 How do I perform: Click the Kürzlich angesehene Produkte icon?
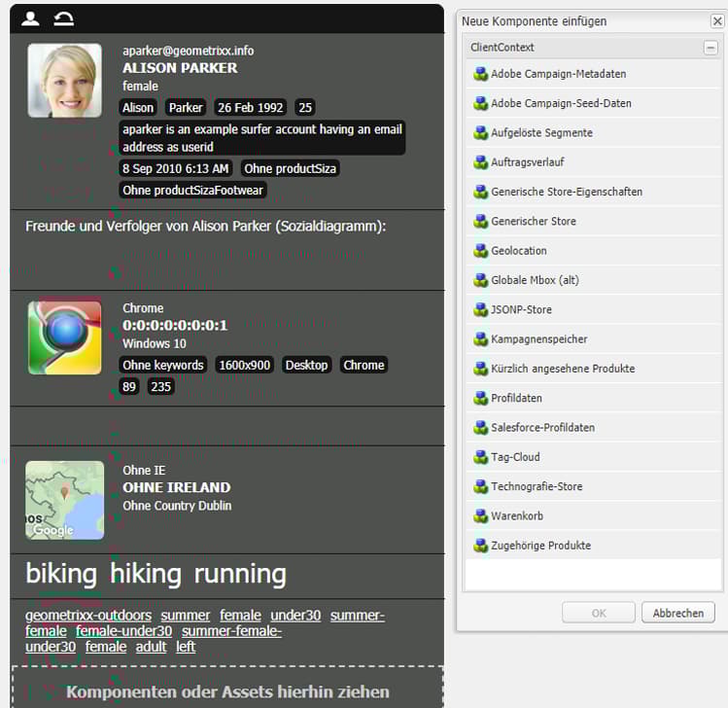(x=480, y=369)
